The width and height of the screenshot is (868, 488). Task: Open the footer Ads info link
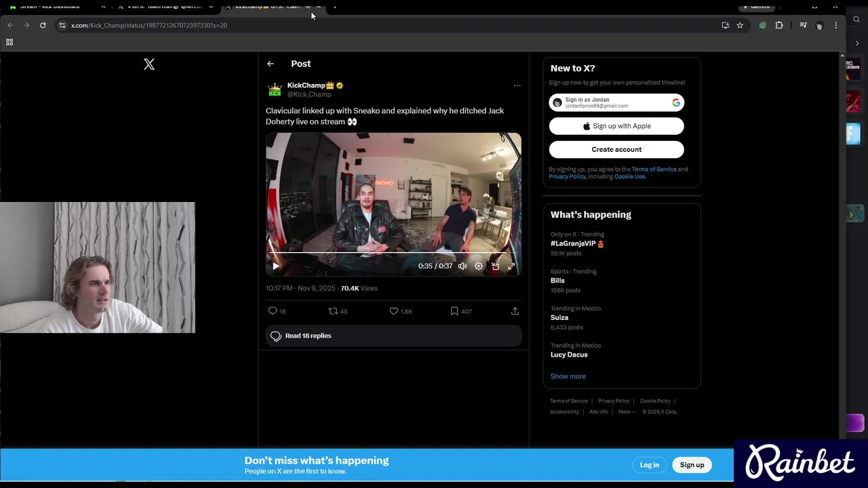[598, 412]
